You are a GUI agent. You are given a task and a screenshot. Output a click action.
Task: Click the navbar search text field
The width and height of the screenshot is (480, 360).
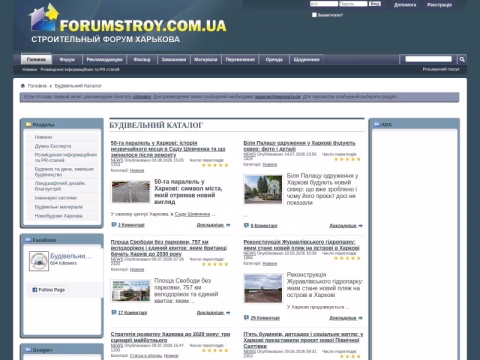[428, 59]
